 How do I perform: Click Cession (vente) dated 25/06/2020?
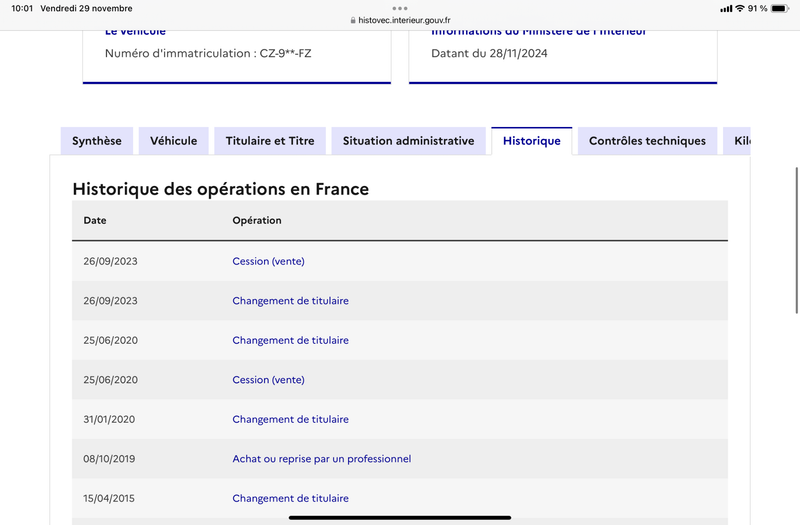click(268, 380)
